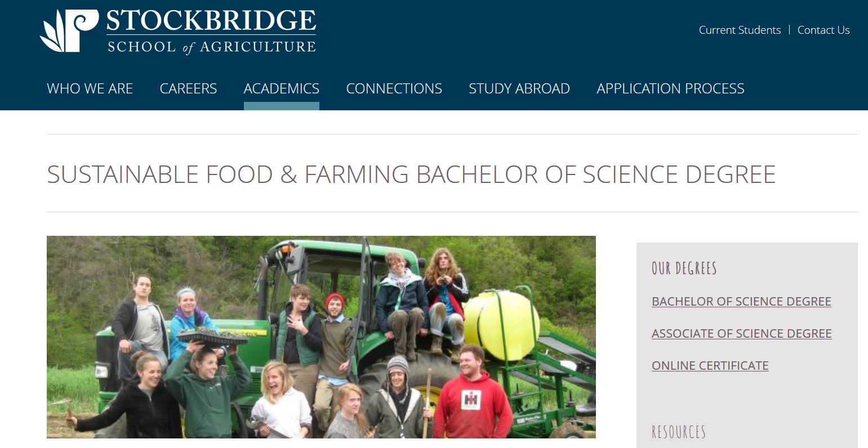The height and width of the screenshot is (448, 868).
Task: Click the Sustainable Food & Farming page heading
Action: pyautogui.click(x=411, y=174)
